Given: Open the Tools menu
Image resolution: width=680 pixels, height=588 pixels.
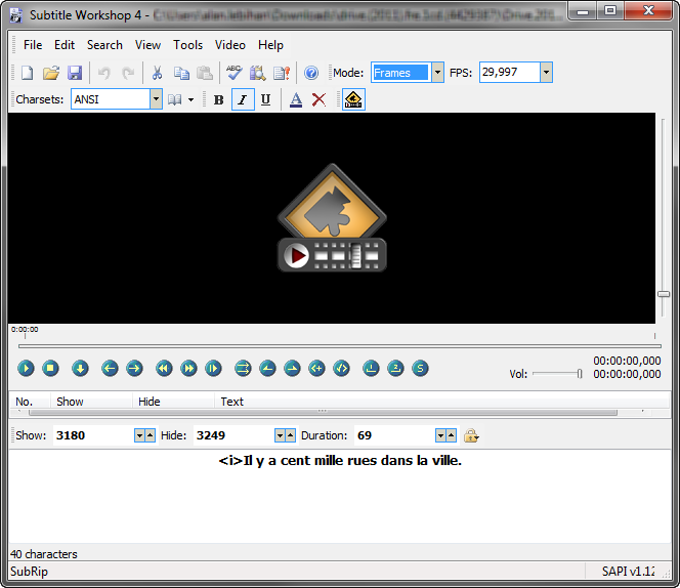Looking at the screenshot, I should point(188,45).
